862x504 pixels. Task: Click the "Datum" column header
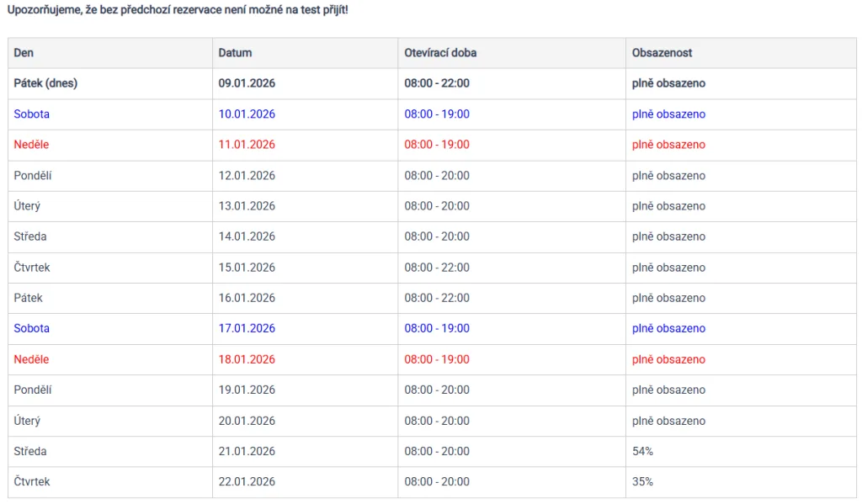tap(235, 53)
